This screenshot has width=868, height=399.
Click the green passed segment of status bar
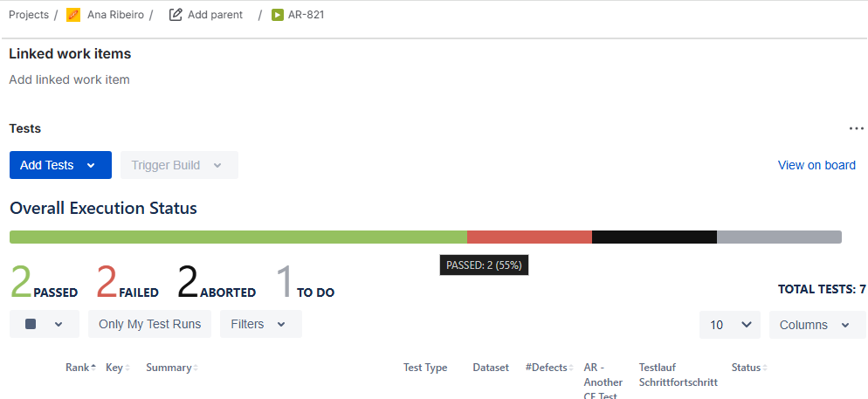238,237
